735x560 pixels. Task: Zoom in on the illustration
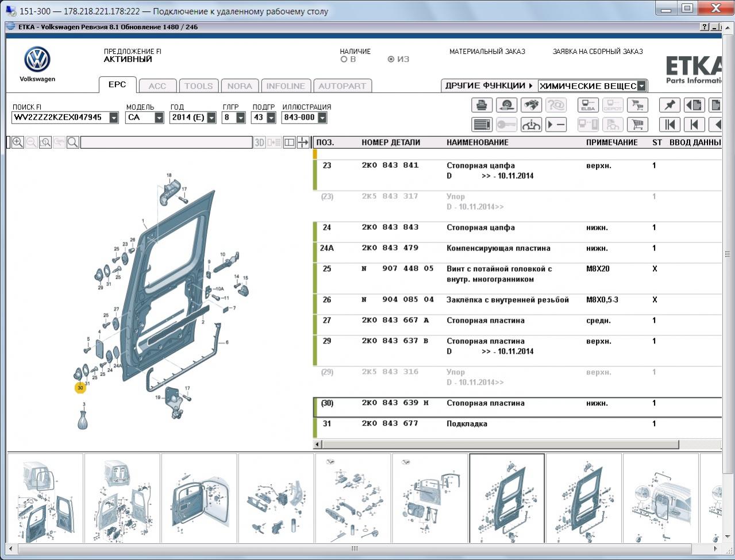[18, 142]
